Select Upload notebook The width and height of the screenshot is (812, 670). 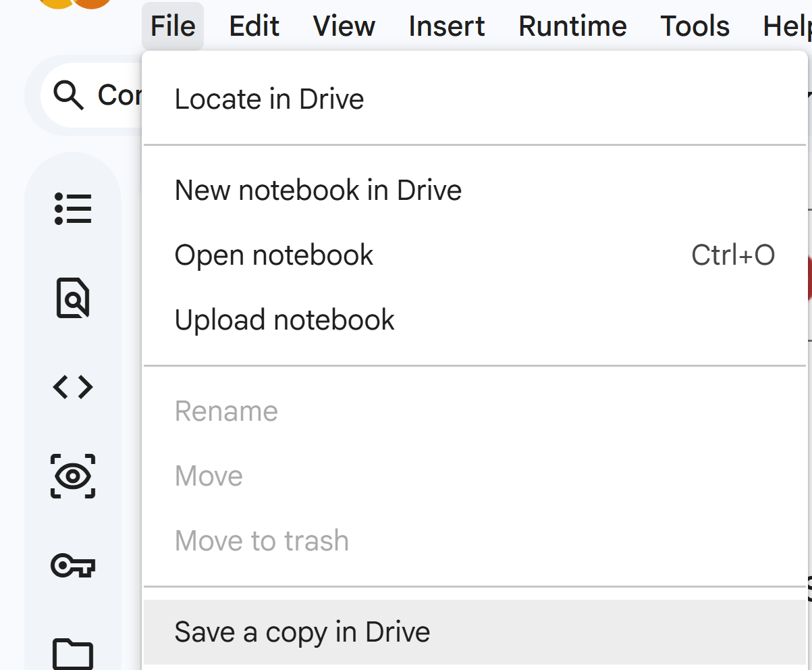coord(284,320)
